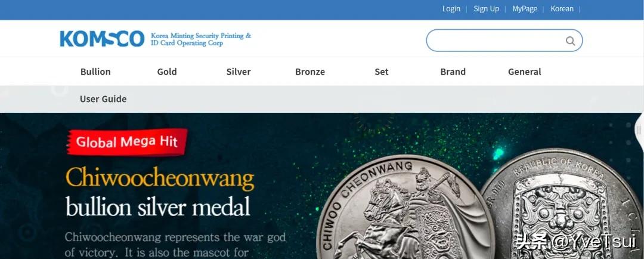
Task: Click the search magnifier icon
Action: pos(570,41)
